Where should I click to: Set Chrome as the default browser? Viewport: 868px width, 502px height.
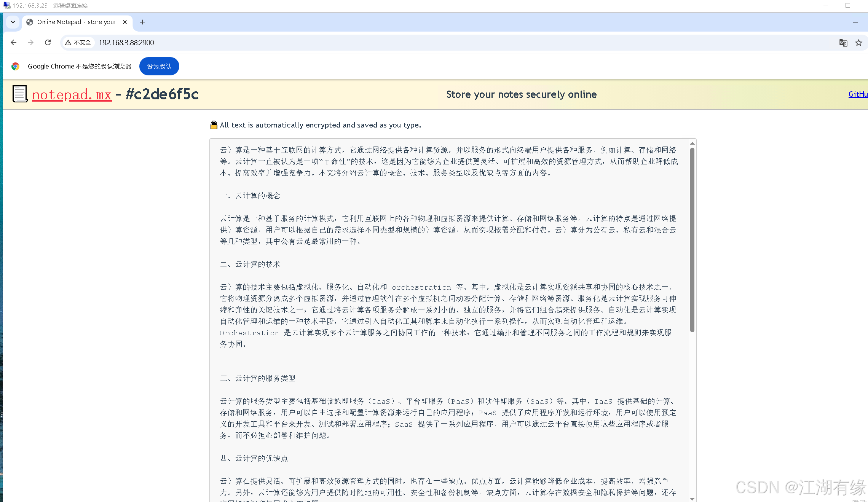point(159,66)
